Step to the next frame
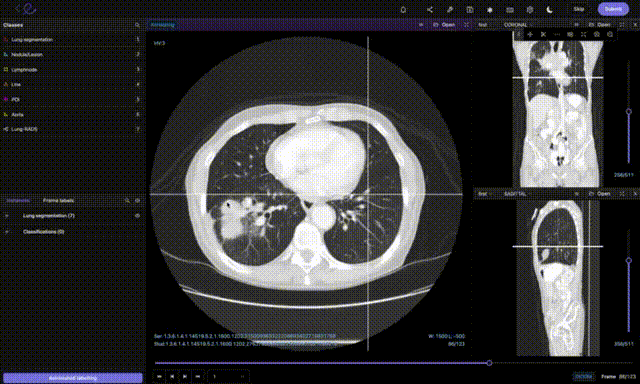This screenshot has height=384, width=640. tap(185, 376)
